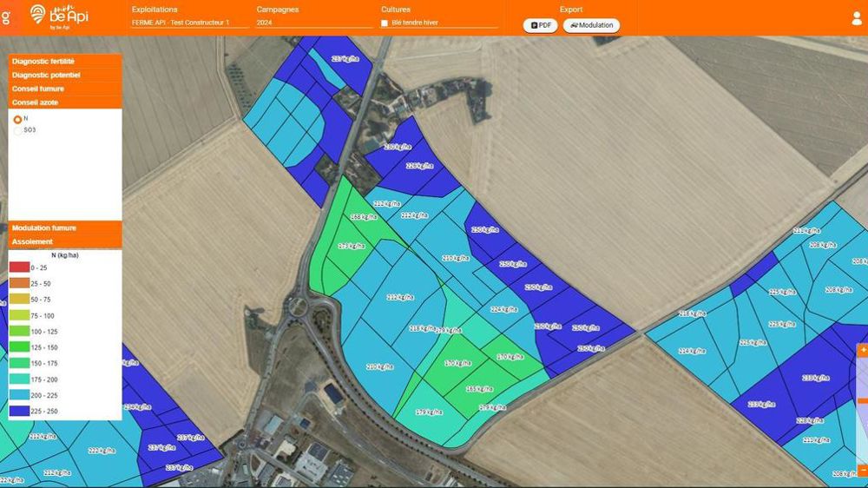Open the g icon at top-left corner

pyautogui.click(x=6, y=17)
